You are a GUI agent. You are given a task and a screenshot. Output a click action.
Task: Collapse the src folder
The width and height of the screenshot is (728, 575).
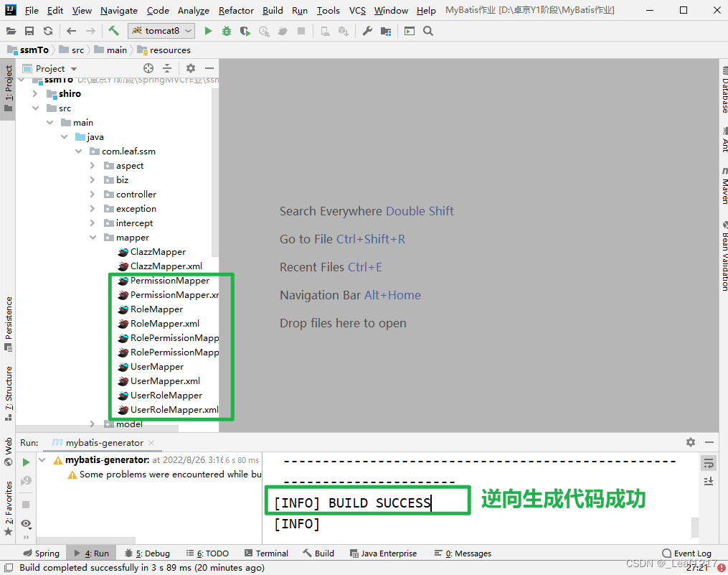coord(35,108)
